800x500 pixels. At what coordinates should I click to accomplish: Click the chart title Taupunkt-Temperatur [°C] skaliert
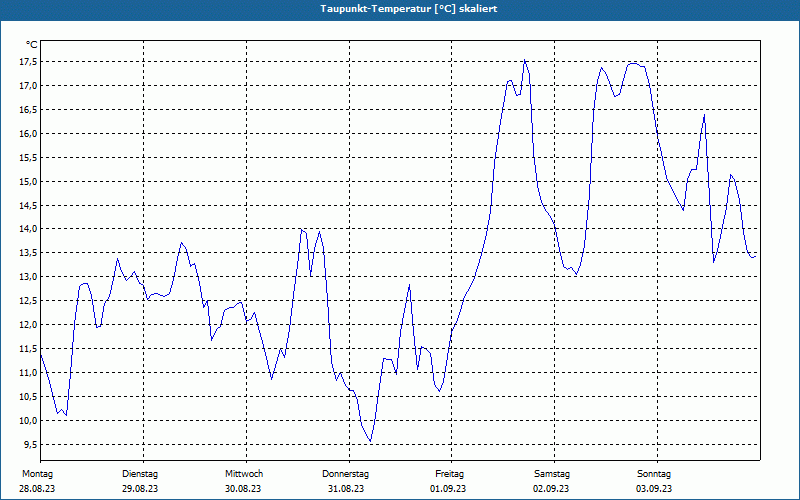[409, 9]
